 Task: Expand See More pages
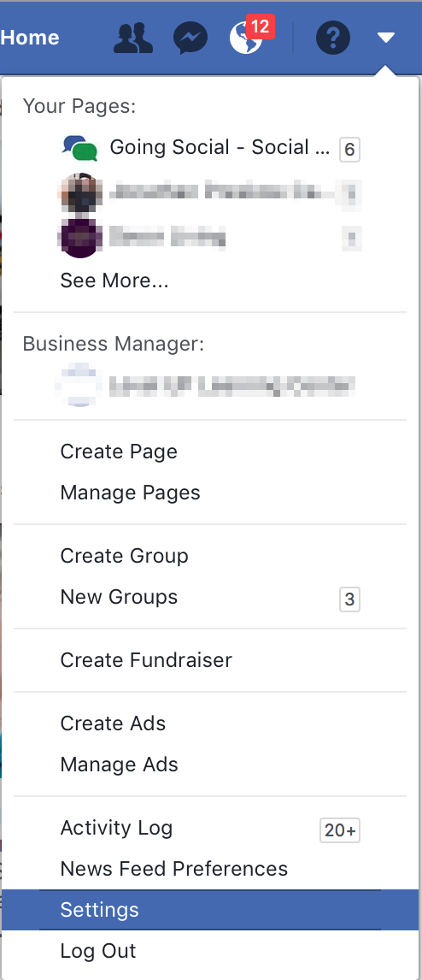tap(114, 280)
